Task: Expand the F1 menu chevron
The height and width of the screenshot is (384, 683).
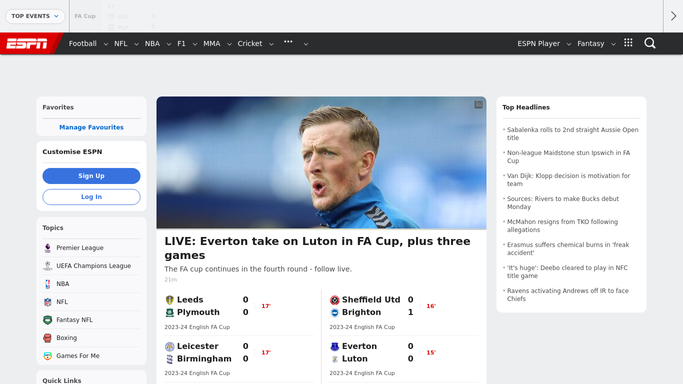Action: [x=194, y=44]
